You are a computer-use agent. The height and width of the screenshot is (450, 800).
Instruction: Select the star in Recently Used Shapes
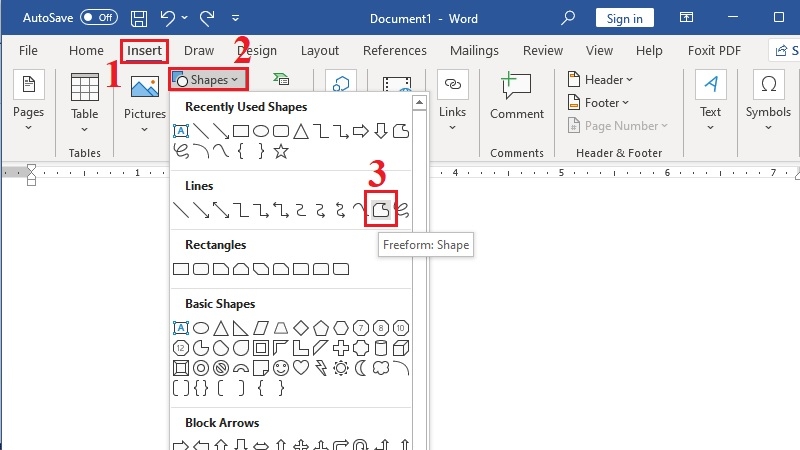(281, 151)
